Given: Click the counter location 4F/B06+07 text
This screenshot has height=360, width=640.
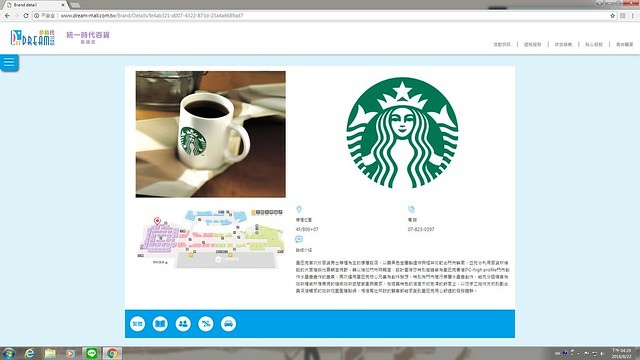Looking at the screenshot, I should click(307, 229).
